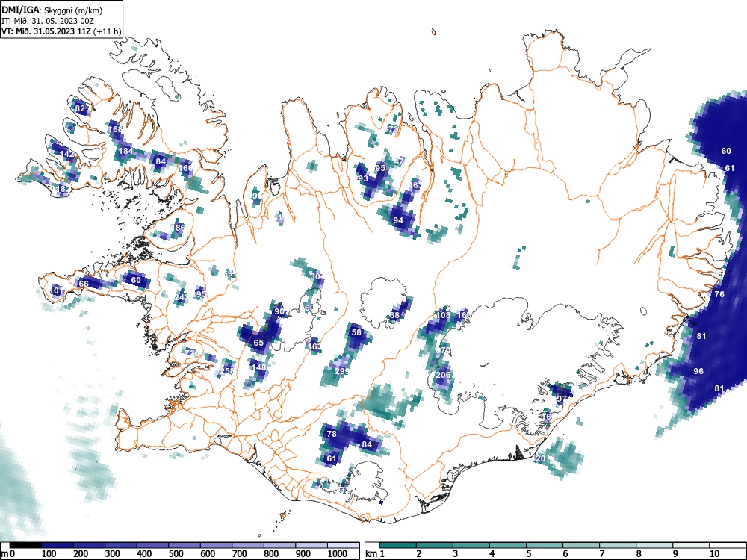Select the map value 96 offshore
Image resolution: width=747 pixels, height=560 pixels.
tap(698, 371)
